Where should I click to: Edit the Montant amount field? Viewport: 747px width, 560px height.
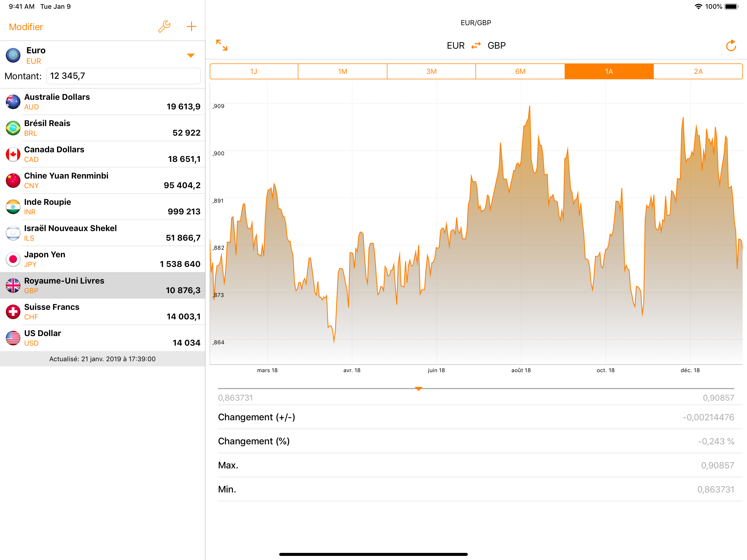click(123, 76)
